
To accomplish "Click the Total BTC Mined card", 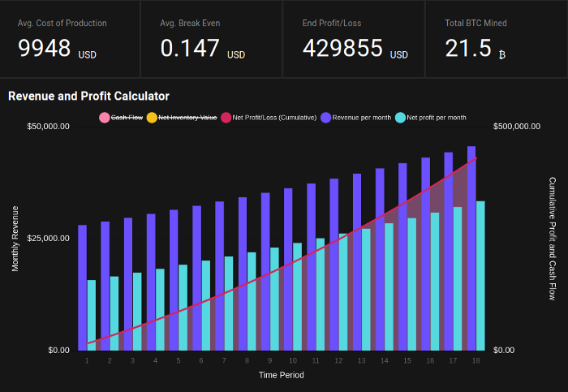I will coord(497,39).
